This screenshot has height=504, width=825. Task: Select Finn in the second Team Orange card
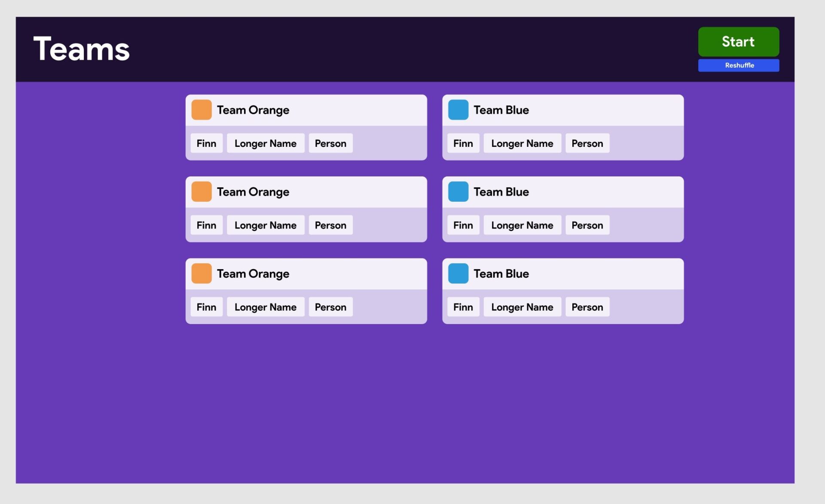pos(206,225)
